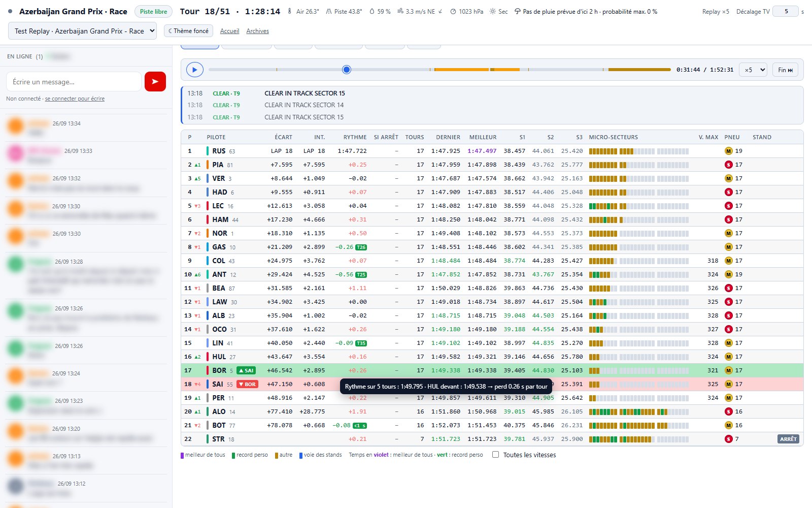Click RUS best lap 1:47.497 in purple
The height and width of the screenshot is (508, 812).
pos(482,151)
